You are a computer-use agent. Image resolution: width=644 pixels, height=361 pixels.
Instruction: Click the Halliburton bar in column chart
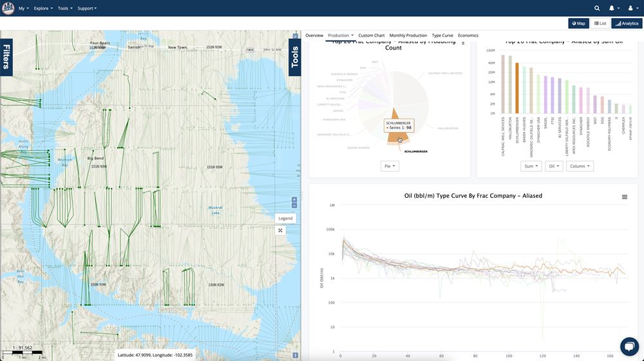coord(510,84)
